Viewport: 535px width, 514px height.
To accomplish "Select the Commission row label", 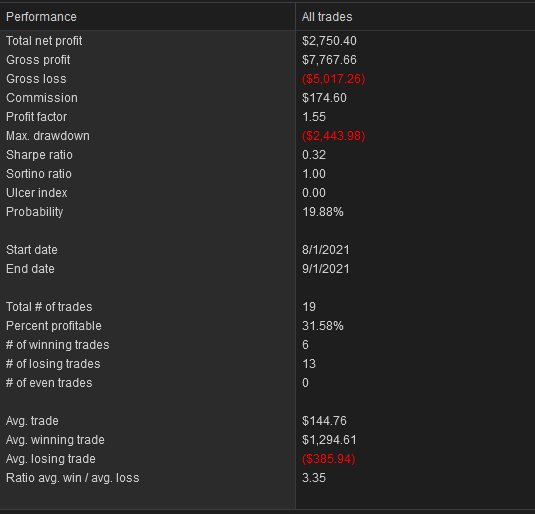I will pos(42,98).
